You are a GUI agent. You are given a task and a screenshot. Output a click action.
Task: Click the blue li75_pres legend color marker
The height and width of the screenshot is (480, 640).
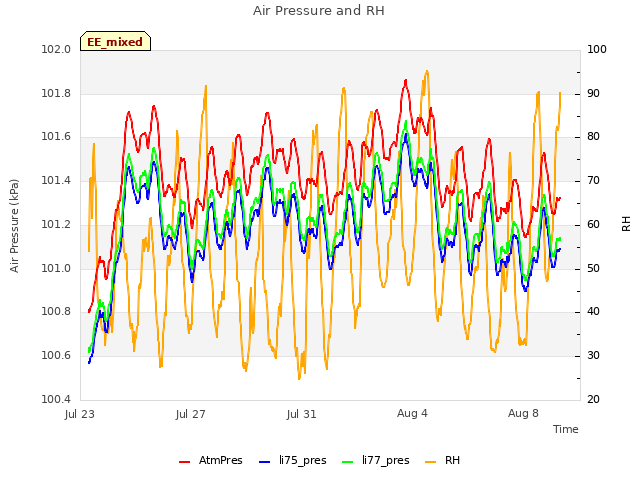point(264,462)
